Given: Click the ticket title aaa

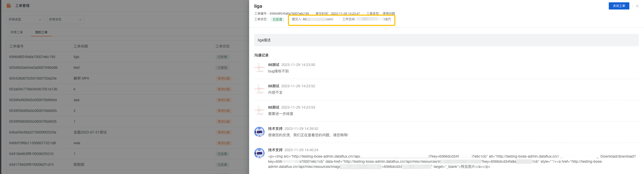Looking at the screenshot, I should [x=76, y=100].
